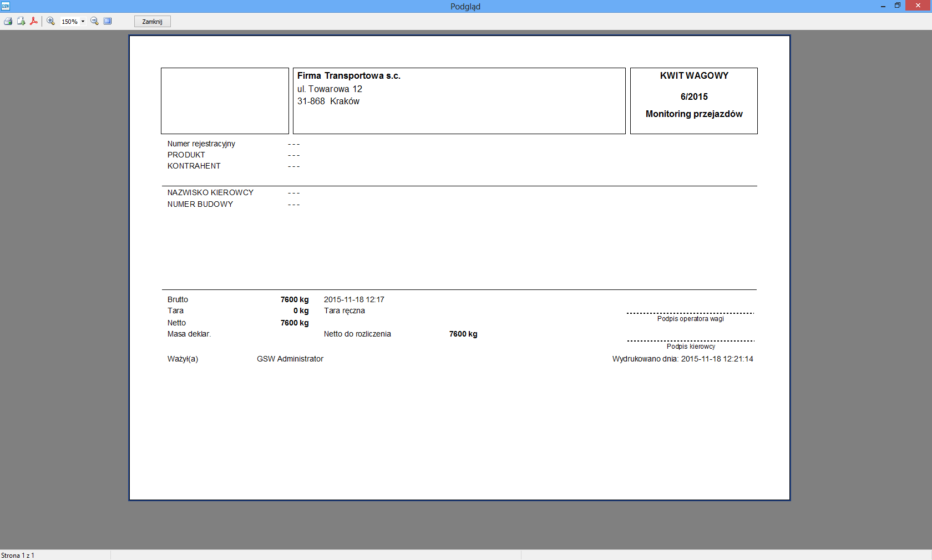Viewport: 932px width, 560px height.
Task: Export the preview to PDF
Action: click(34, 22)
